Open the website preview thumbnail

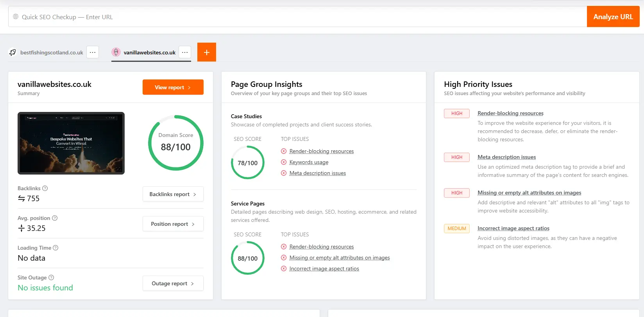[71, 143]
